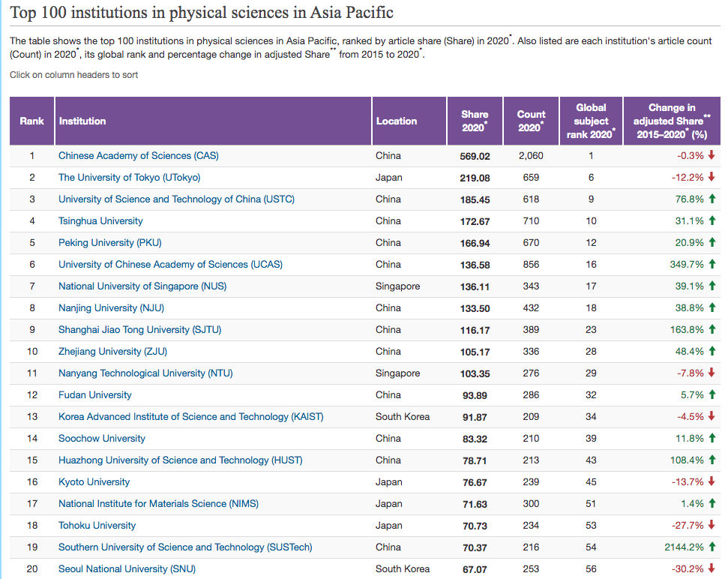Click the red down arrow beside -12.2%

click(712, 178)
